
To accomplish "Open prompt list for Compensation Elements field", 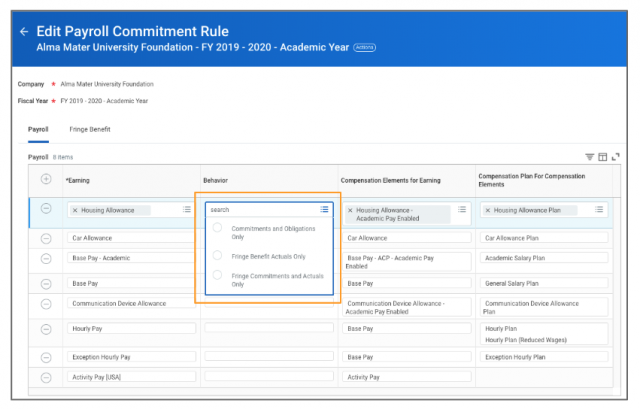I will tap(462, 209).
